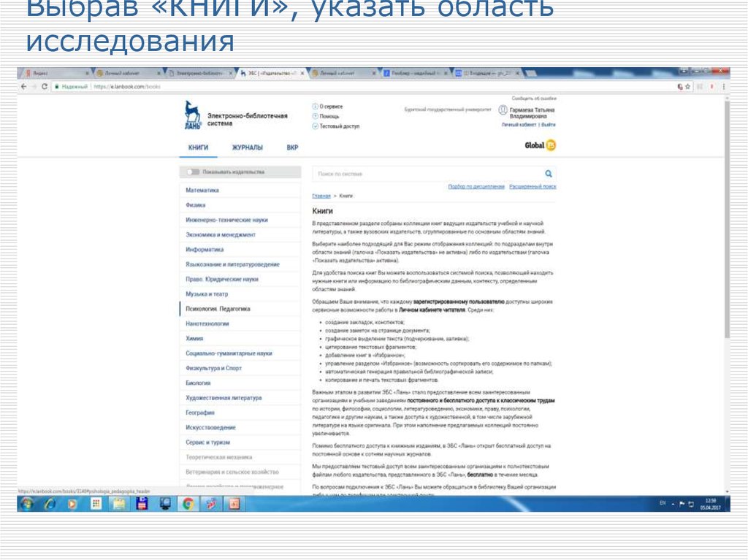Click the О сервисе info icon
Viewport: 748px width, 560px height.
click(316, 107)
